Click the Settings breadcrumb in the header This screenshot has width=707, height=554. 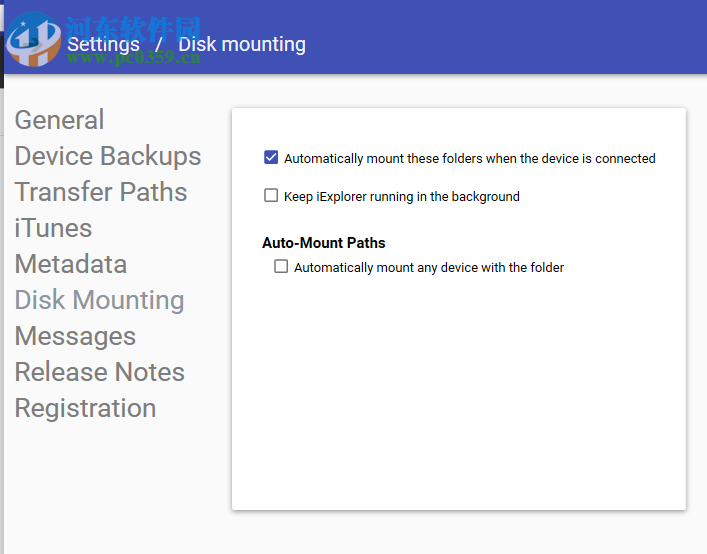[103, 44]
